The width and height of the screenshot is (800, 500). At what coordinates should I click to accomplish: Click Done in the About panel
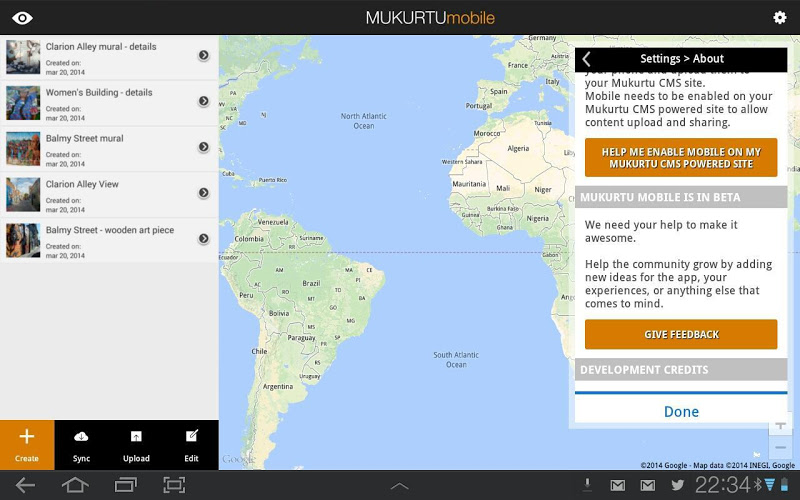click(681, 412)
